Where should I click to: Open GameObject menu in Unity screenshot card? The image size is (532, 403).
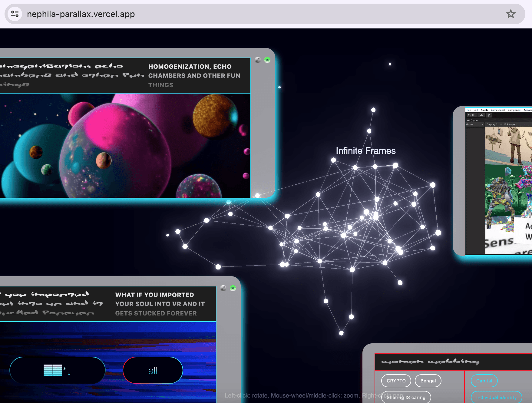pos(498,110)
